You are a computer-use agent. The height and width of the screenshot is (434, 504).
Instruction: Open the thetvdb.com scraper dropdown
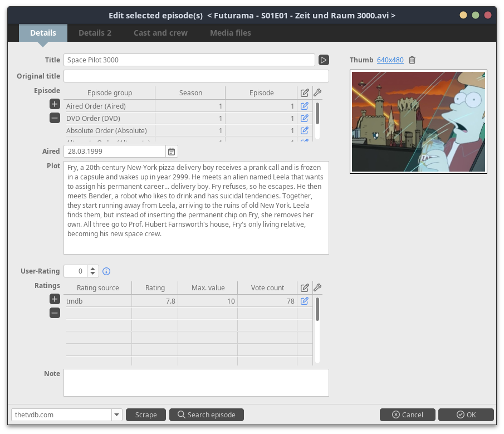(x=116, y=415)
